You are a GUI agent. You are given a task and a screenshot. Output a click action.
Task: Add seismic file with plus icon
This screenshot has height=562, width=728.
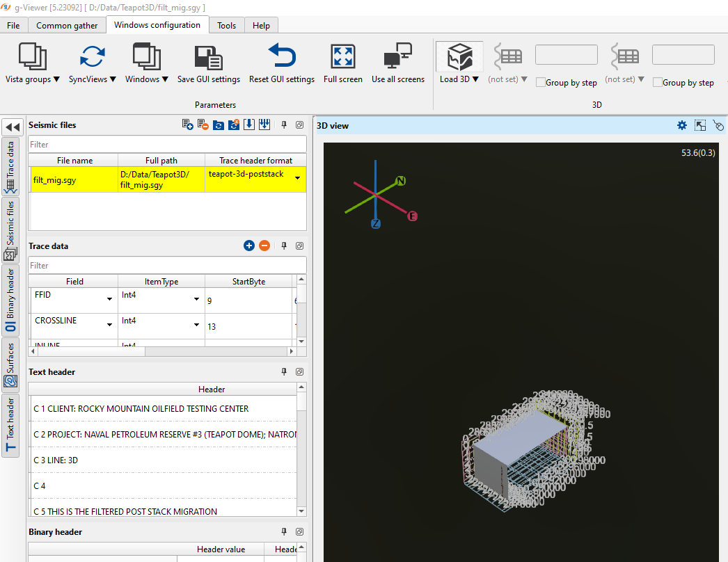(187, 125)
